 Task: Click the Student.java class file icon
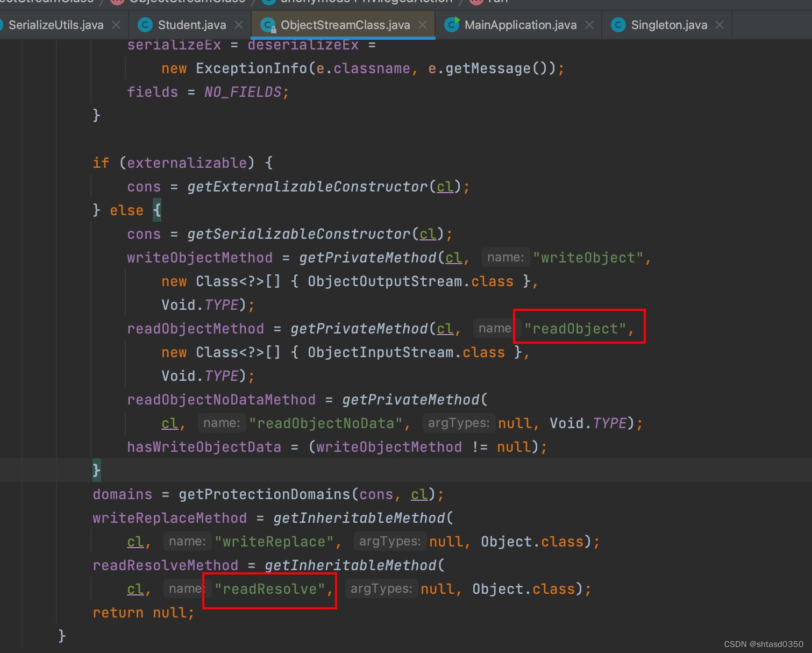pyautogui.click(x=145, y=25)
